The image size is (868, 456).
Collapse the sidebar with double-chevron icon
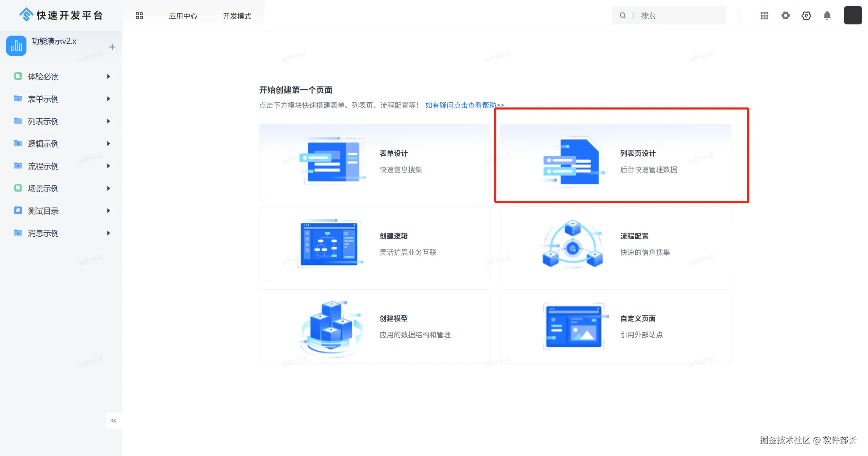(114, 420)
